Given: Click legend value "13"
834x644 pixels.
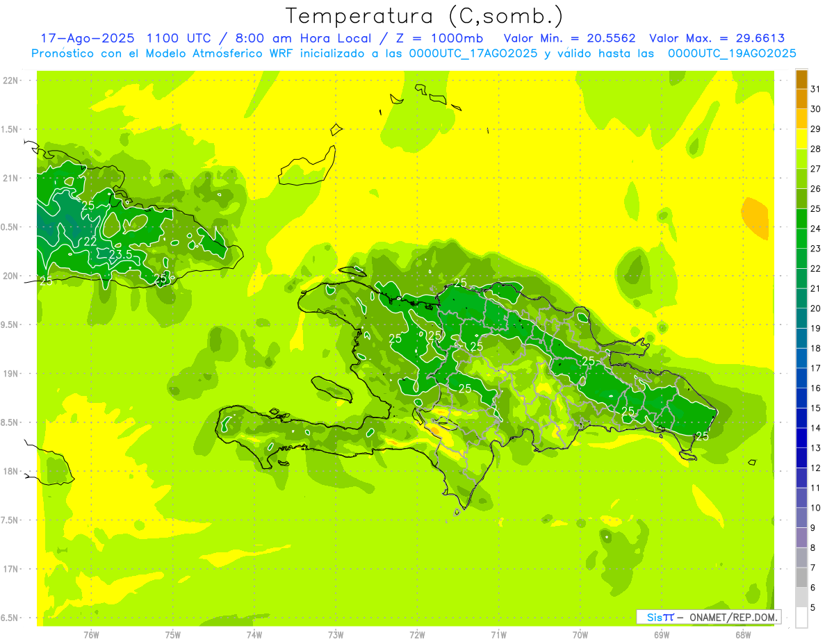Looking at the screenshot, I should point(816,448).
